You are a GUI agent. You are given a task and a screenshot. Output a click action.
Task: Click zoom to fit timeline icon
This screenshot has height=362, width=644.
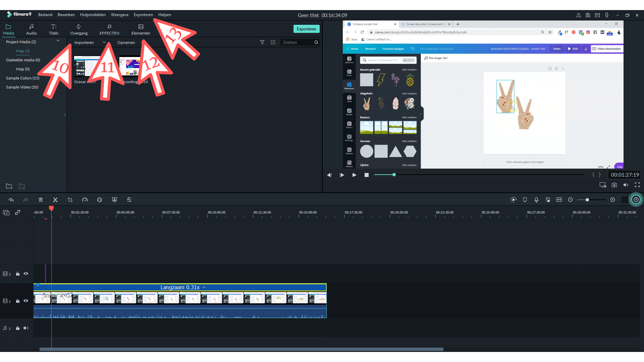(559, 200)
